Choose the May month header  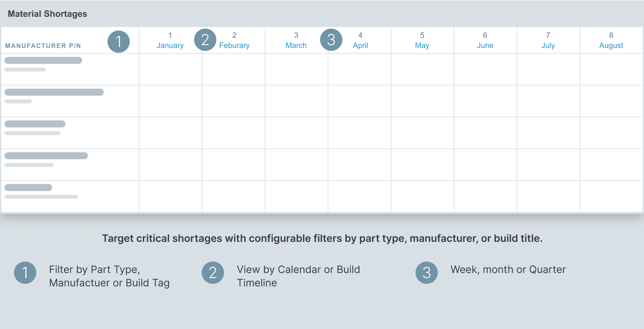tap(422, 40)
